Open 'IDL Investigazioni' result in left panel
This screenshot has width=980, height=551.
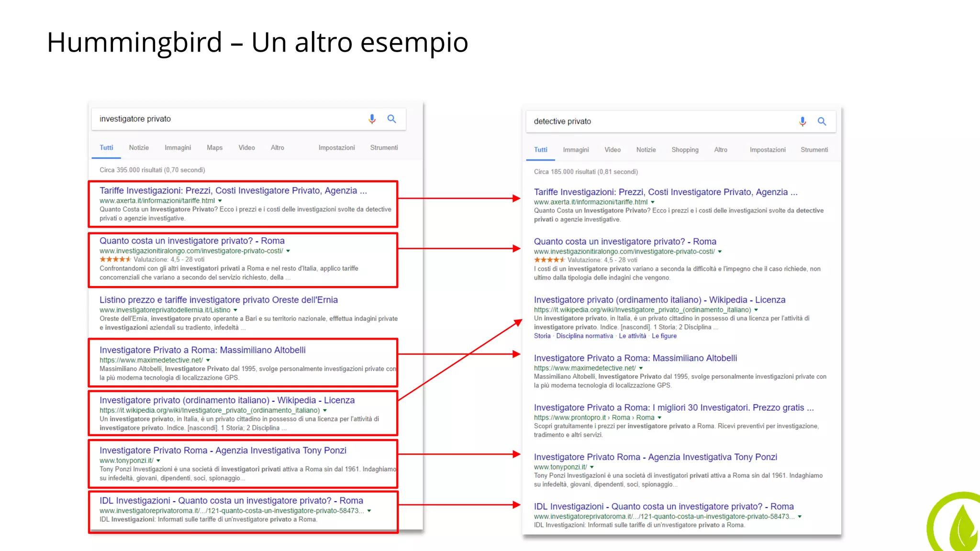[x=231, y=501]
